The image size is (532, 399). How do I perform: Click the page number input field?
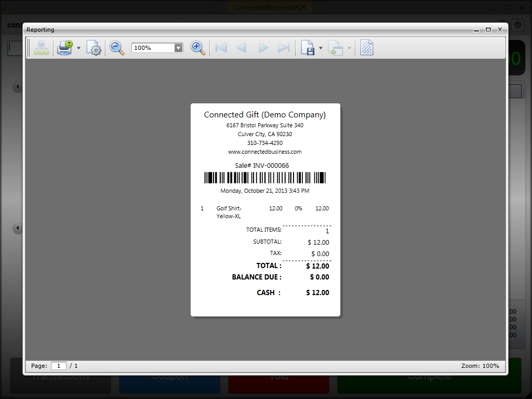pyautogui.click(x=58, y=366)
